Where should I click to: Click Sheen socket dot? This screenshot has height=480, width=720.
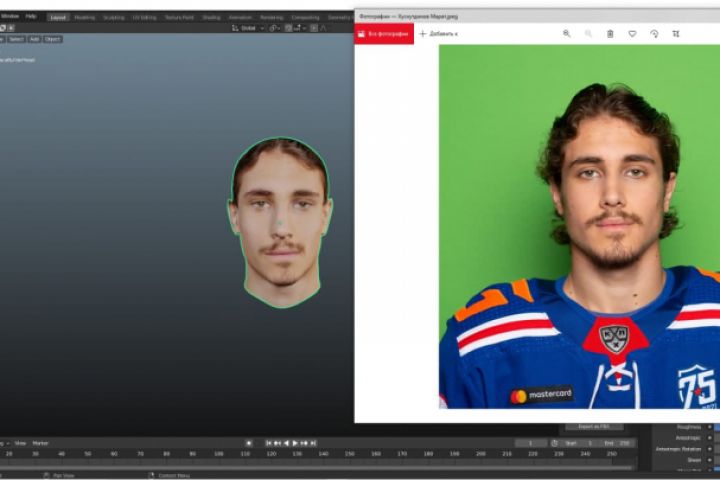click(710, 460)
